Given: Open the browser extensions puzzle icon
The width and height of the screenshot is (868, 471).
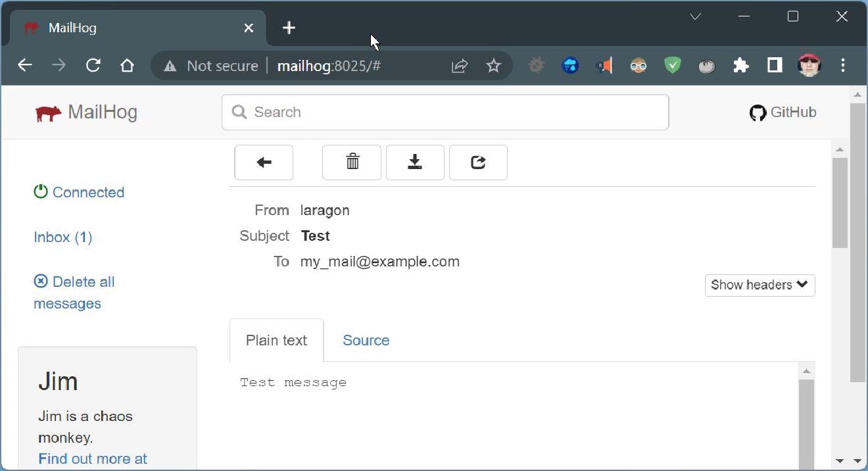Looking at the screenshot, I should [x=740, y=65].
